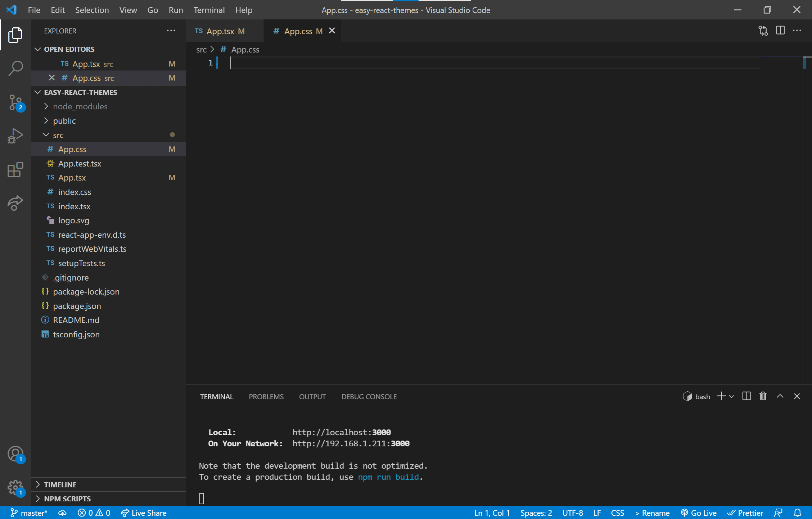Switch to the App.tsx editor tab
This screenshot has height=519, width=812.
225,31
